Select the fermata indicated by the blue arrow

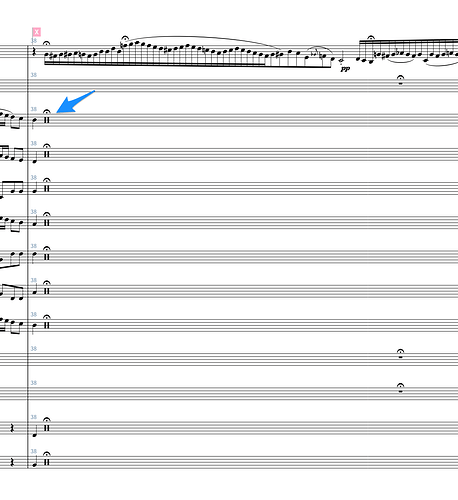click(x=47, y=112)
